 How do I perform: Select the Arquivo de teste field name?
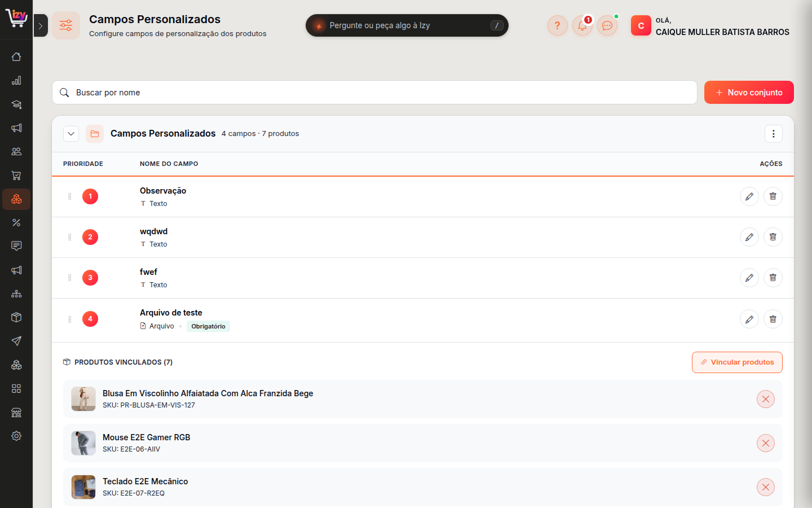171,313
